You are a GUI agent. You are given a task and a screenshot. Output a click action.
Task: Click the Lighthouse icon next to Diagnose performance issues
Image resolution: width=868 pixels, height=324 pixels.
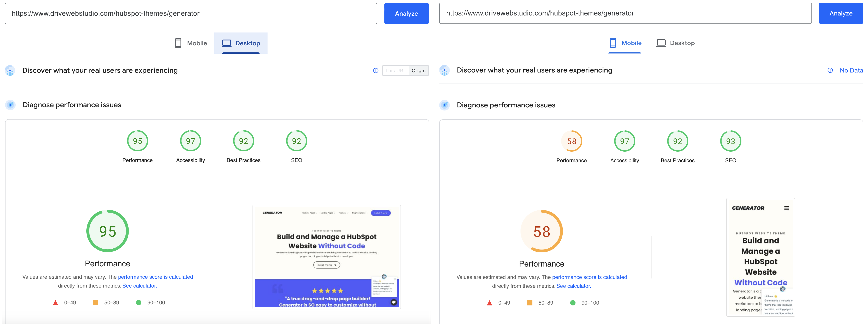point(10,105)
